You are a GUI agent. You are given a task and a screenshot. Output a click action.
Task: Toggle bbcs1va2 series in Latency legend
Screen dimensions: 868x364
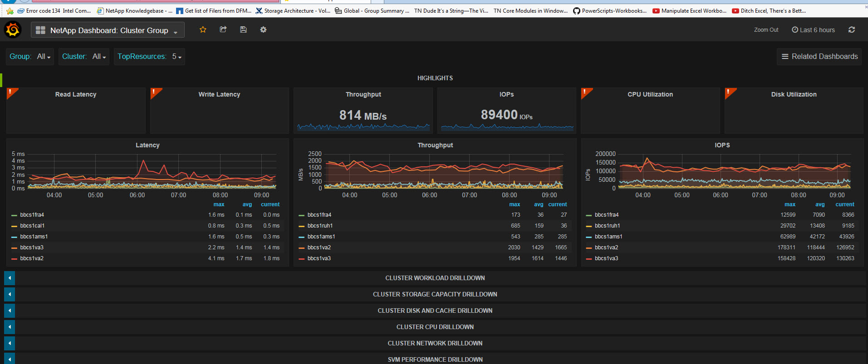coord(32,258)
